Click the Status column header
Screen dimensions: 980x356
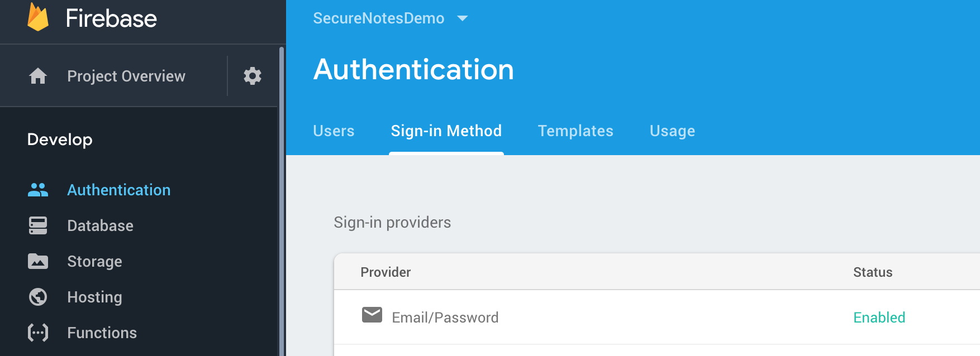tap(873, 272)
